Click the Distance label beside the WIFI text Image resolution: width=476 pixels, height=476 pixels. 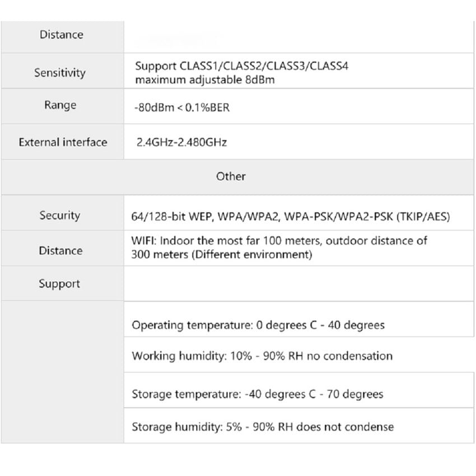tap(60, 251)
